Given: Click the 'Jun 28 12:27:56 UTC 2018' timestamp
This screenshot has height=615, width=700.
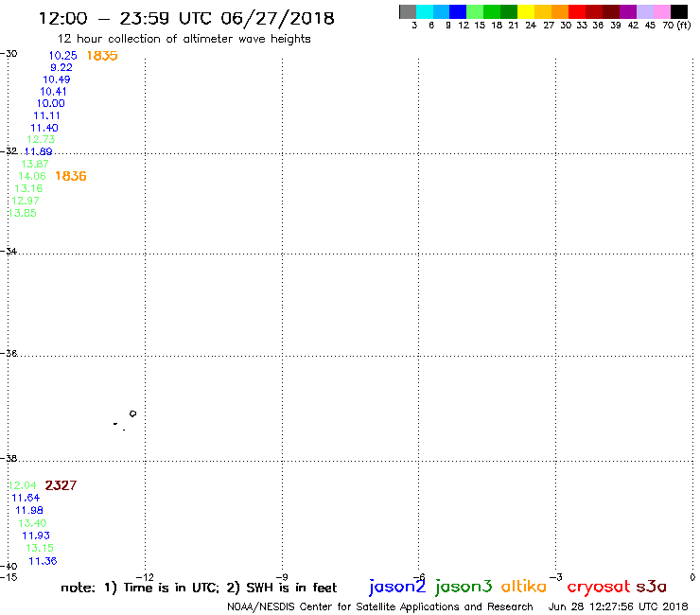Looking at the screenshot, I should tap(618, 606).
